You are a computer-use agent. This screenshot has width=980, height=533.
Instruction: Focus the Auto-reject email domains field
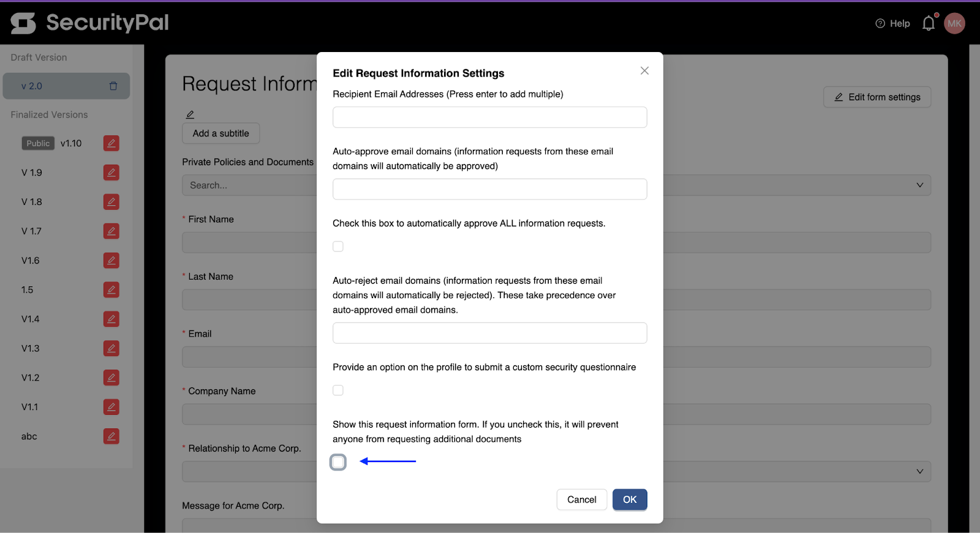[x=489, y=333]
